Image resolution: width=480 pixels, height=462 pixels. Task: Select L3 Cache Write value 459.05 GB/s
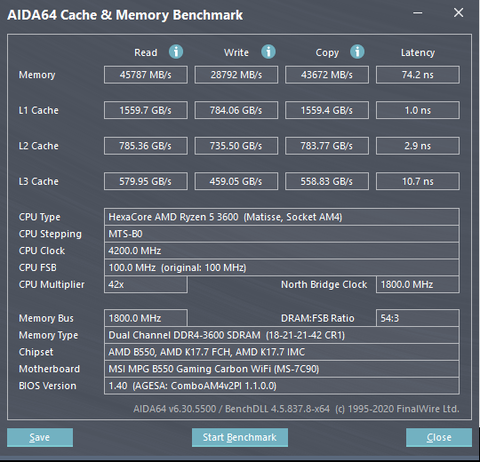click(236, 181)
